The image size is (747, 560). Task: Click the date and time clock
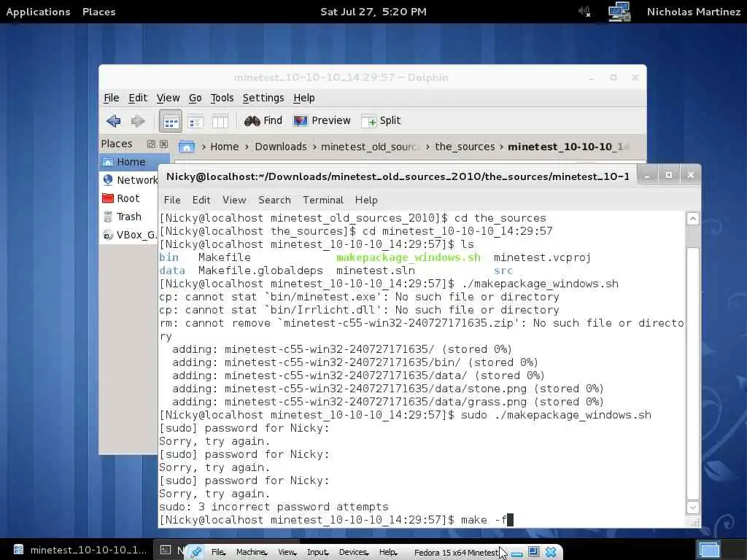pyautogui.click(x=373, y=12)
